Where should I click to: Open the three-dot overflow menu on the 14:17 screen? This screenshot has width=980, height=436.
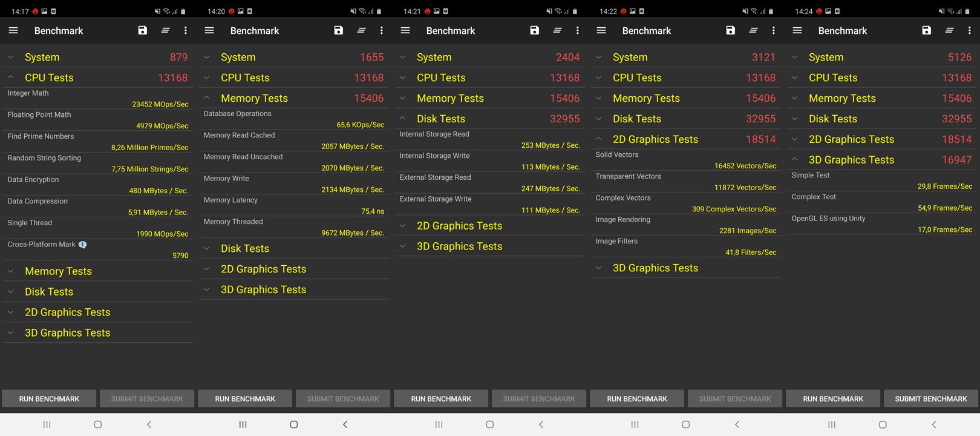[186, 30]
